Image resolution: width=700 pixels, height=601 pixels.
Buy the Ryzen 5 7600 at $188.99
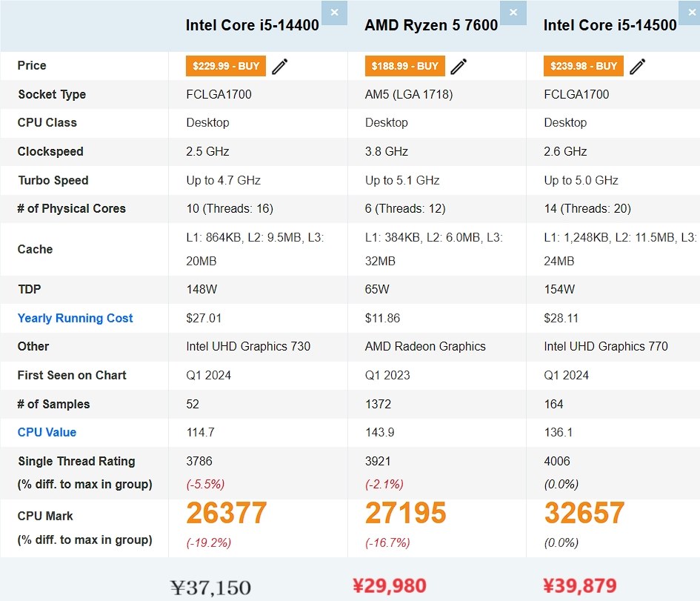point(405,66)
